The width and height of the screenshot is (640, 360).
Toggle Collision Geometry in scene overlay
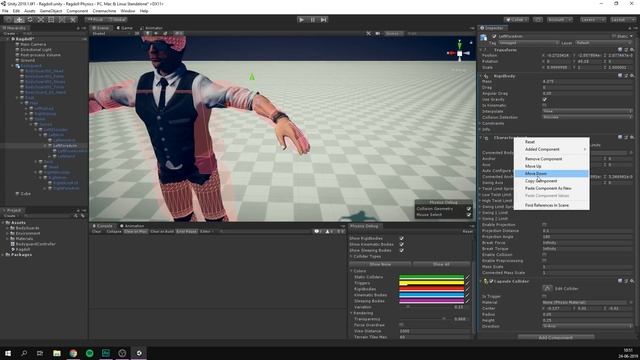469,209
